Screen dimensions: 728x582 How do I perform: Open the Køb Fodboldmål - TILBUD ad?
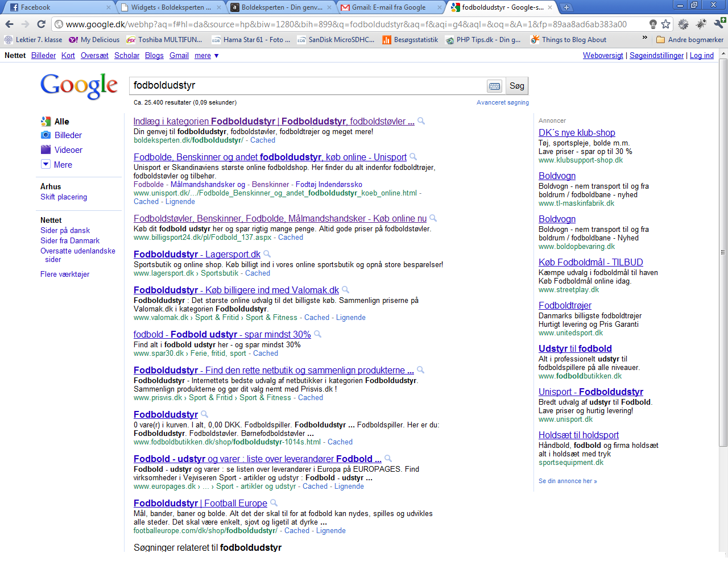point(591,263)
